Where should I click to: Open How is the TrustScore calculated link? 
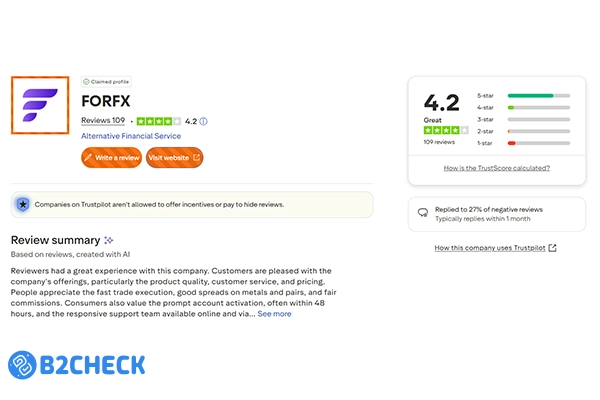click(496, 168)
